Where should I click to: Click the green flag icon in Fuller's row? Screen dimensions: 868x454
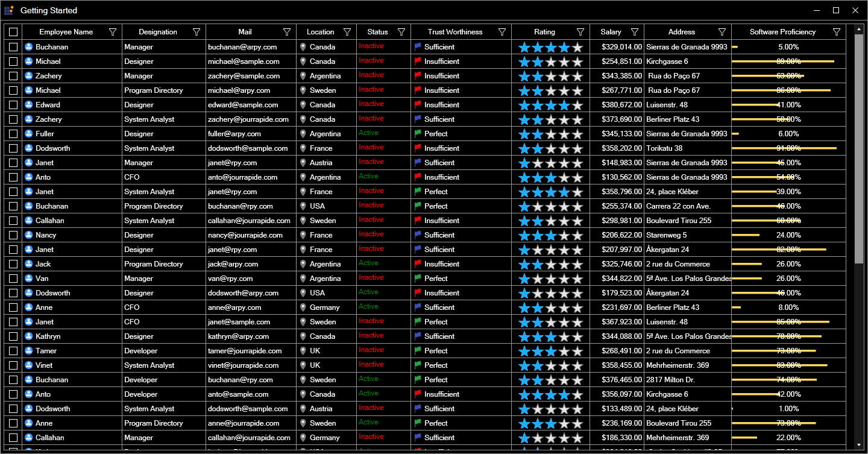(x=418, y=133)
